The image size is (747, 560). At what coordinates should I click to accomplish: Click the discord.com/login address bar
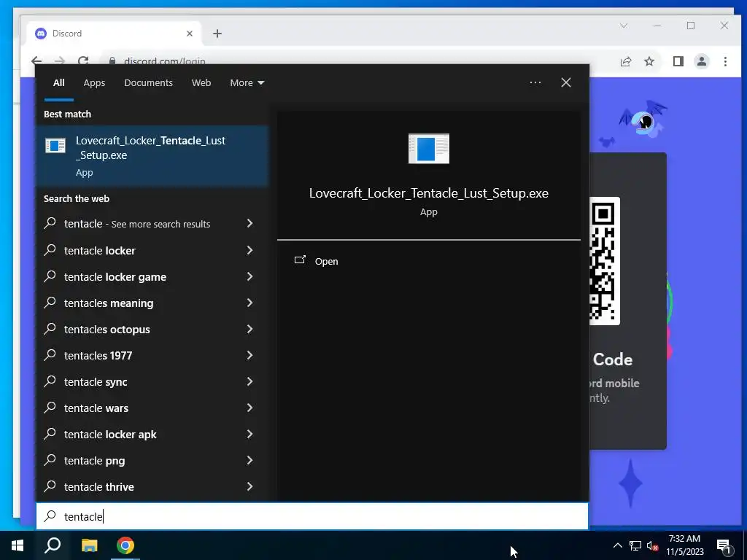pyautogui.click(x=164, y=61)
